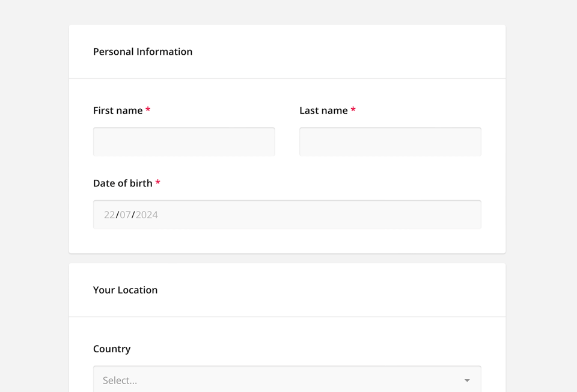Click the "Country" label
This screenshot has width=577, height=392.
point(112,349)
